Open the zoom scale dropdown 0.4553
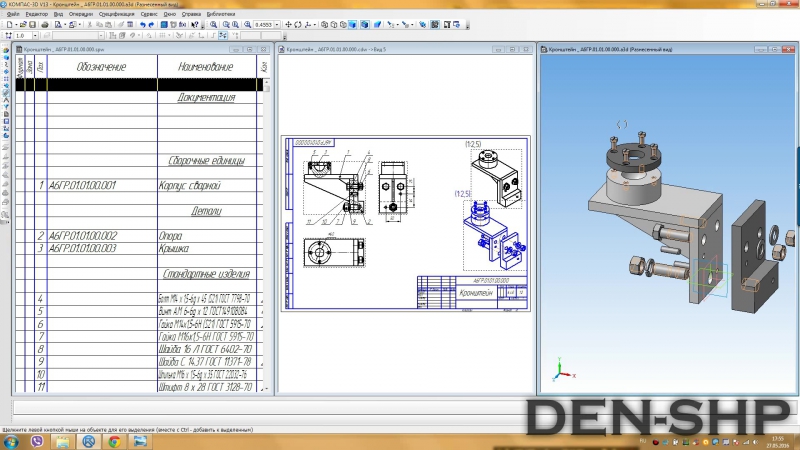Image resolution: width=800 pixels, height=450 pixels. click(x=279, y=23)
